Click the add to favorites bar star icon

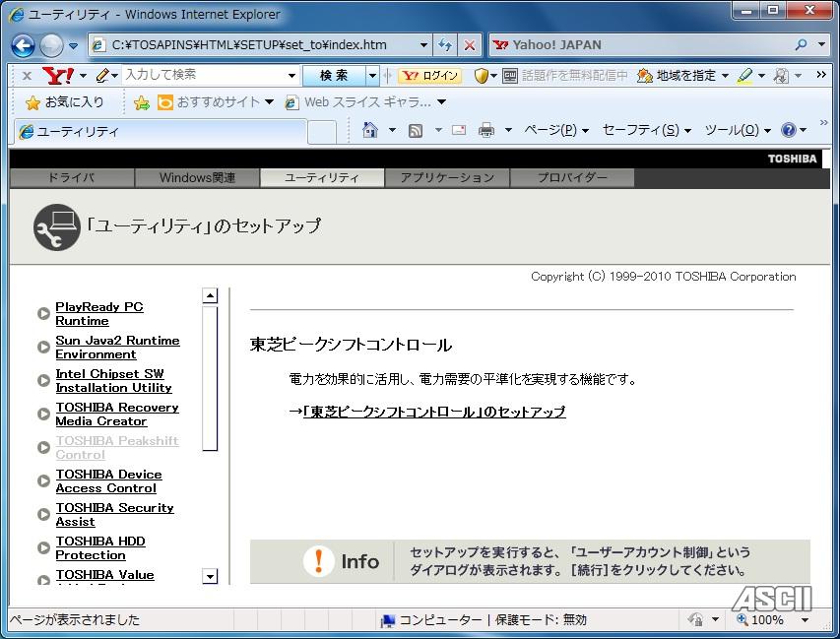[142, 102]
